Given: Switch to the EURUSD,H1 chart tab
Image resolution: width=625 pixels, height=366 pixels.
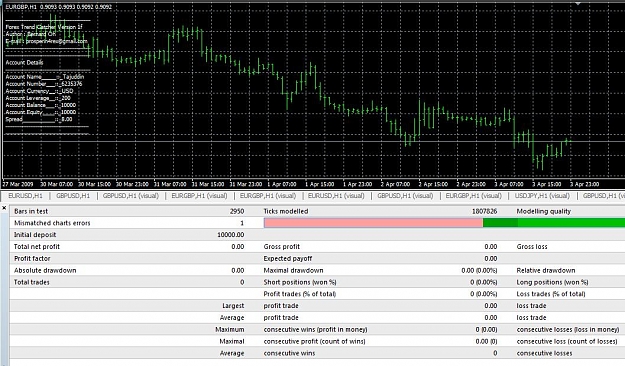Looking at the screenshot, I should pos(25,196).
